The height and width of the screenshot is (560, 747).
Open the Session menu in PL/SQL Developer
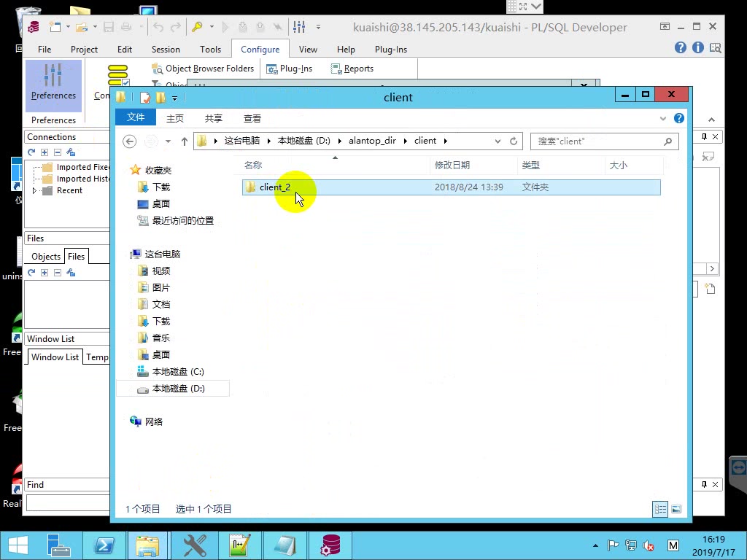[x=166, y=49]
